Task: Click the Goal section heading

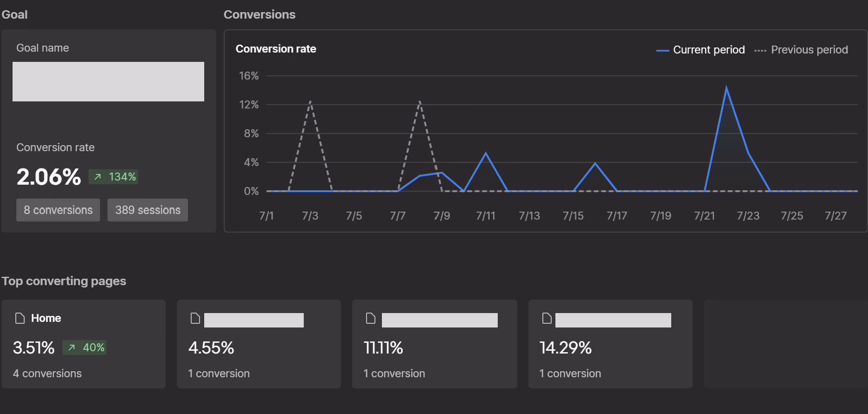Action: point(14,14)
